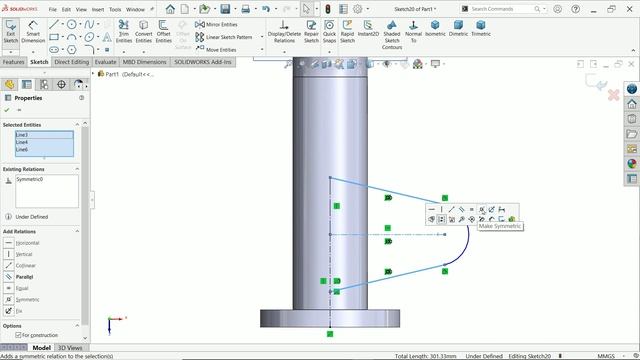Switch to Trimetric view
The height and width of the screenshot is (360, 640).
tap(481, 29)
